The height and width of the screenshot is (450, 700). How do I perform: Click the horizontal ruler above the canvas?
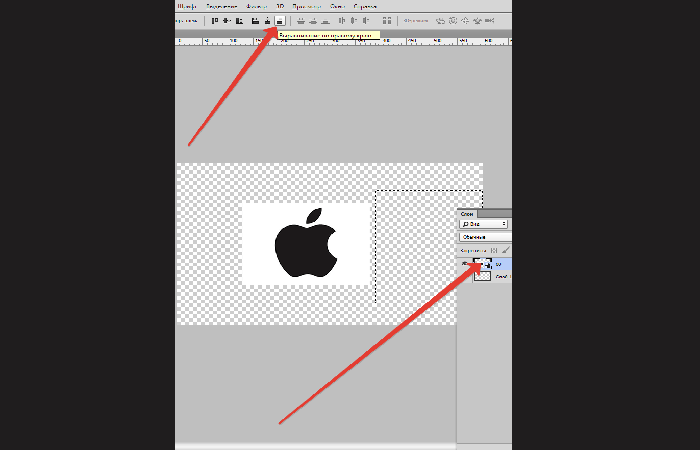tap(343, 41)
